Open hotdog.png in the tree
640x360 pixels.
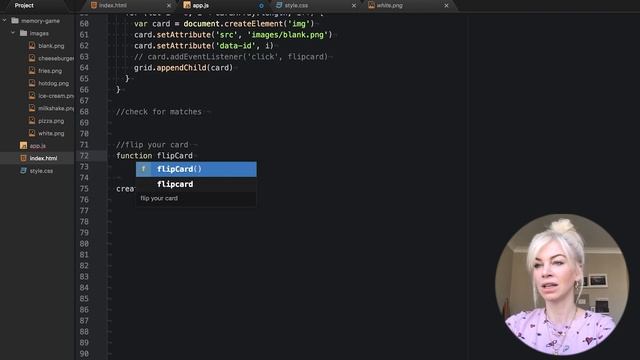point(53,83)
